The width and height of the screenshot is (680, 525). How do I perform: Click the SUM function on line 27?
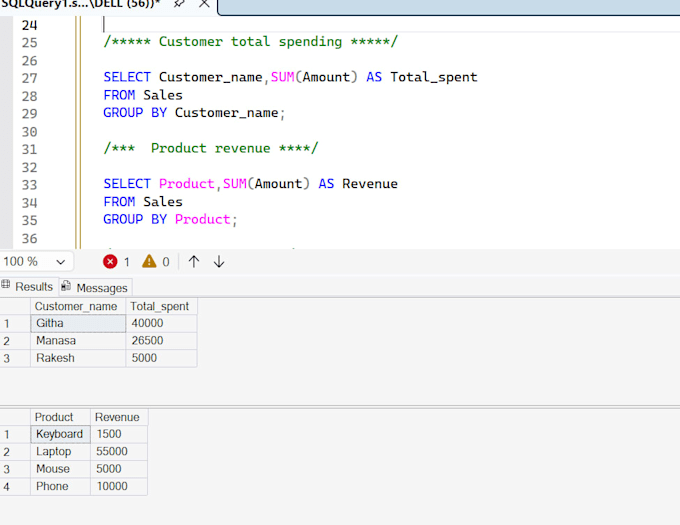point(282,77)
